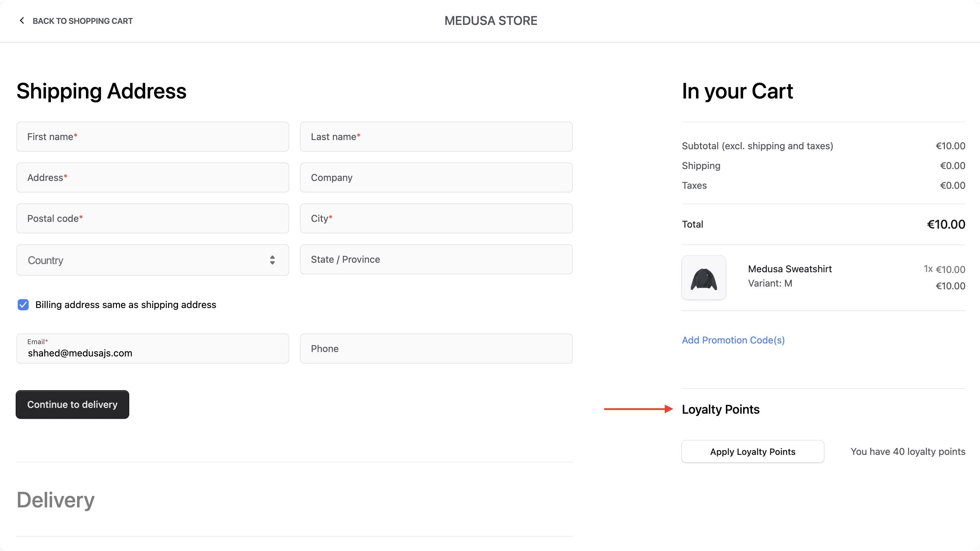Click the Medusa Sweatshirt product thumbnail
980x551 pixels.
coord(703,278)
